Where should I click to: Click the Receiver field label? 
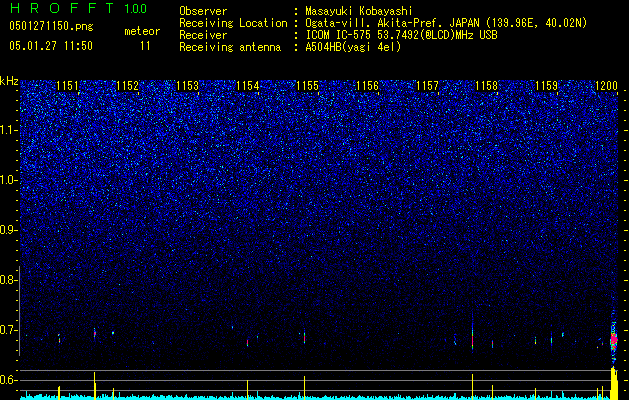203,35
